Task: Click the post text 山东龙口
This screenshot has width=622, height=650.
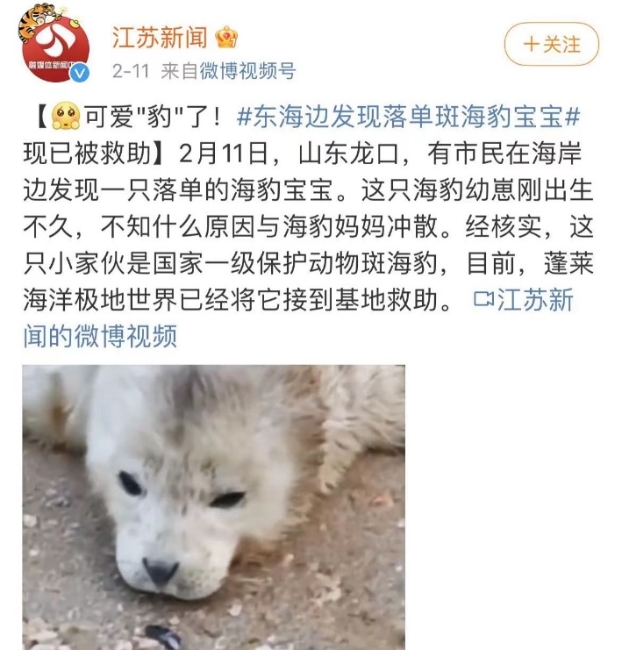Action: pyautogui.click(x=348, y=153)
